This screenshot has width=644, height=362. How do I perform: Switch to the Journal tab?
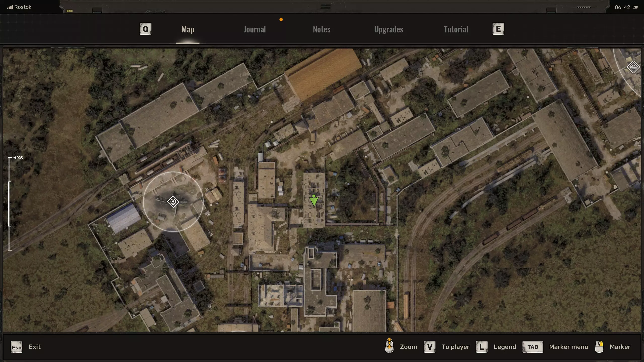click(x=255, y=29)
